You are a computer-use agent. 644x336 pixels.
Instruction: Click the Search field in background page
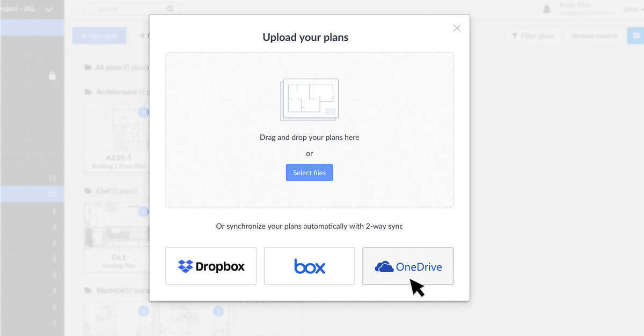click(131, 9)
